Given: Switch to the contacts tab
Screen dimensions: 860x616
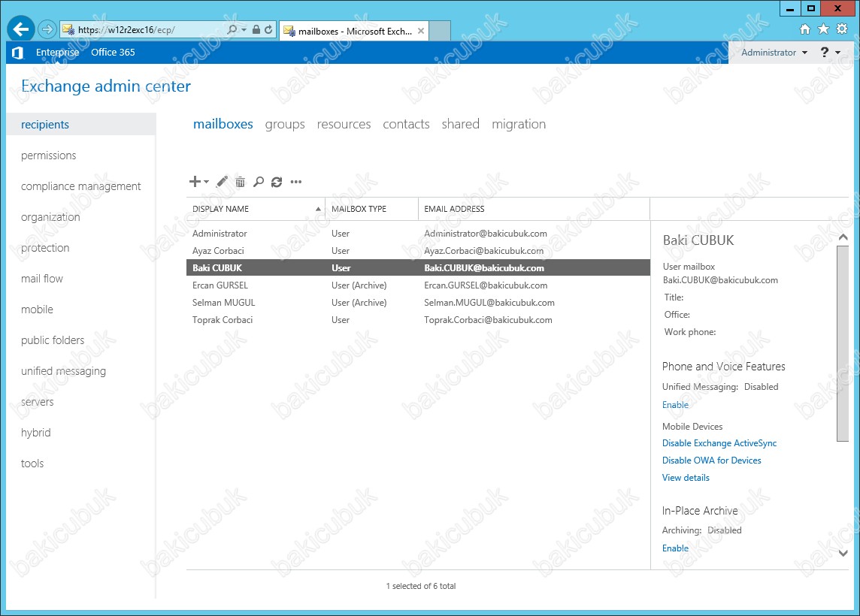Looking at the screenshot, I should (x=407, y=124).
